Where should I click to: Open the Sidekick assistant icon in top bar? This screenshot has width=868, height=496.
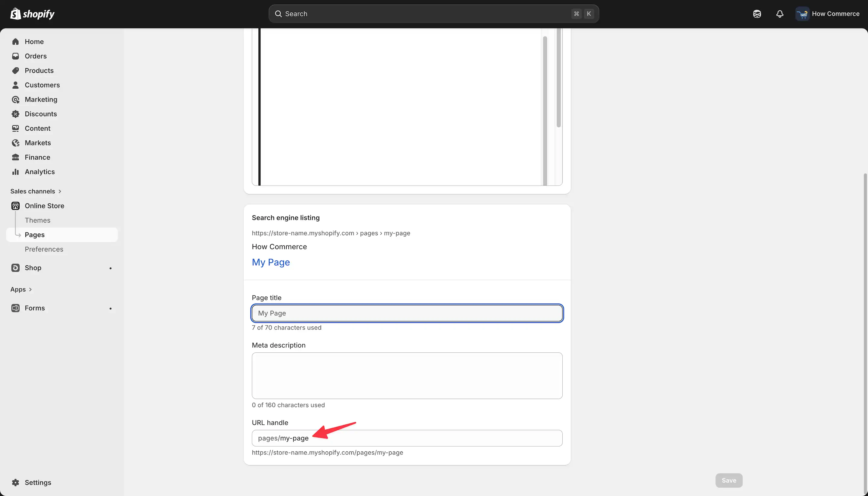(x=757, y=14)
